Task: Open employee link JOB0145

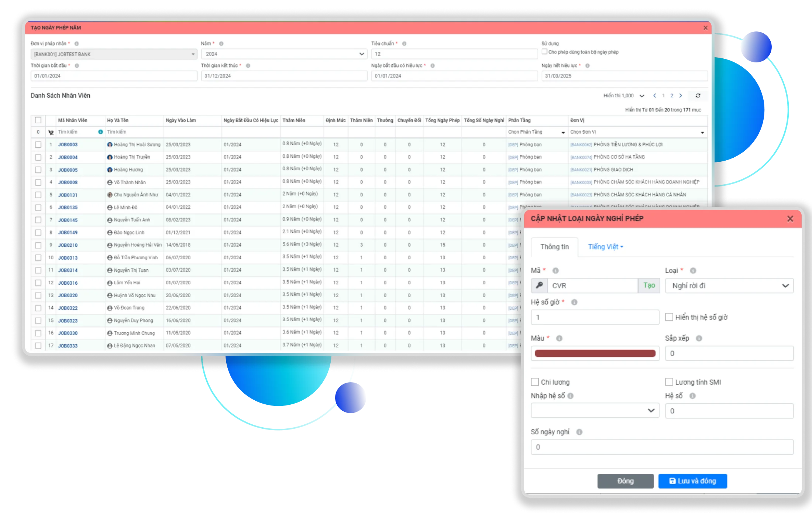Action: click(x=68, y=220)
